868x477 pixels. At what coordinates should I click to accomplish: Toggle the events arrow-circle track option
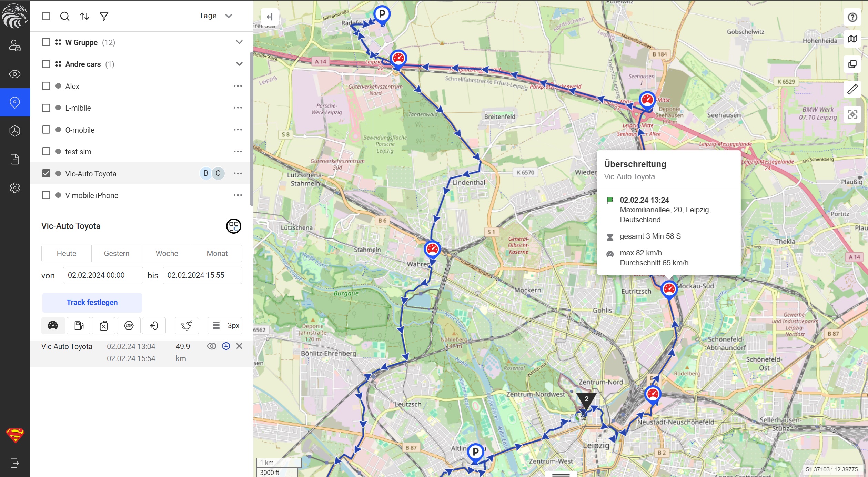(154, 325)
